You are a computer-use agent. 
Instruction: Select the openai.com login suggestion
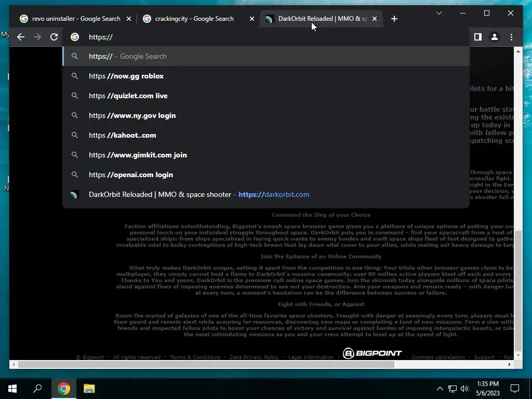click(x=267, y=175)
